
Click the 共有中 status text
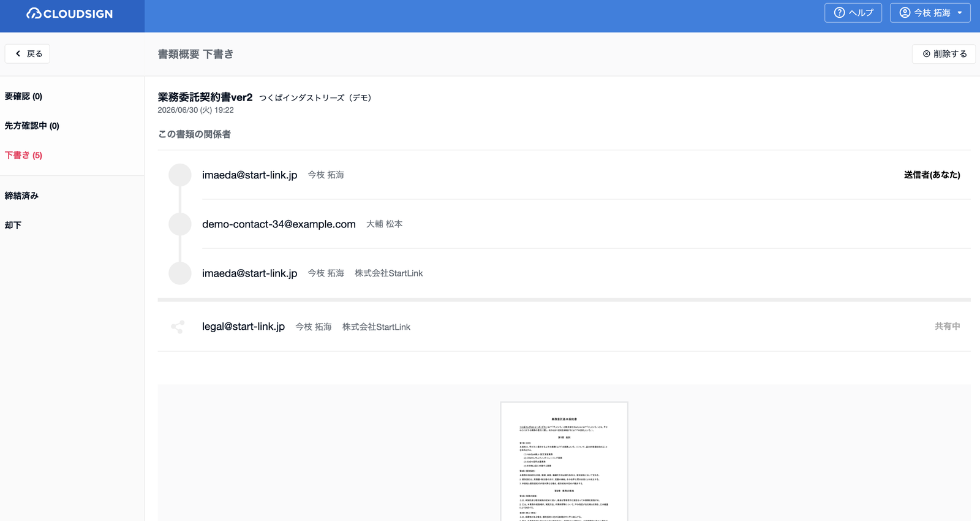948,327
